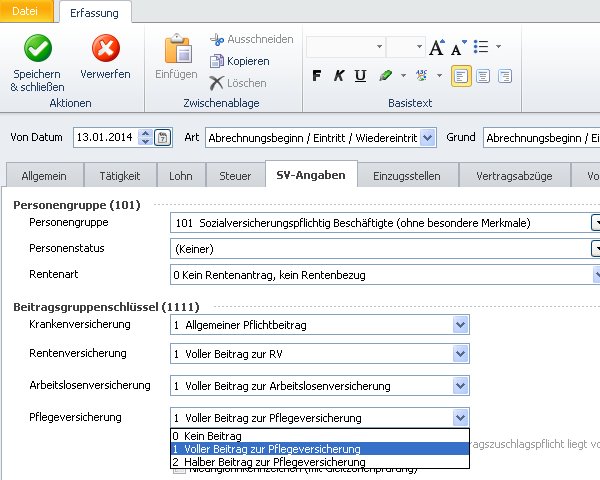Toggle underline text formatting
The height and width of the screenshot is (480, 600).
360,76
